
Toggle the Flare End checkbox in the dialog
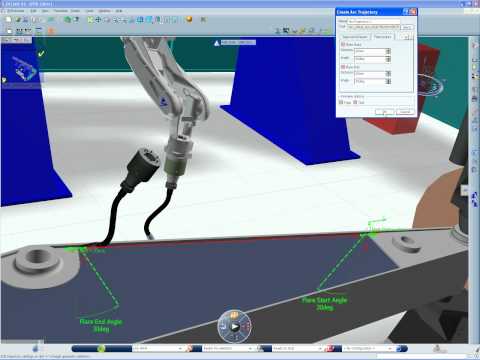pyautogui.click(x=343, y=67)
